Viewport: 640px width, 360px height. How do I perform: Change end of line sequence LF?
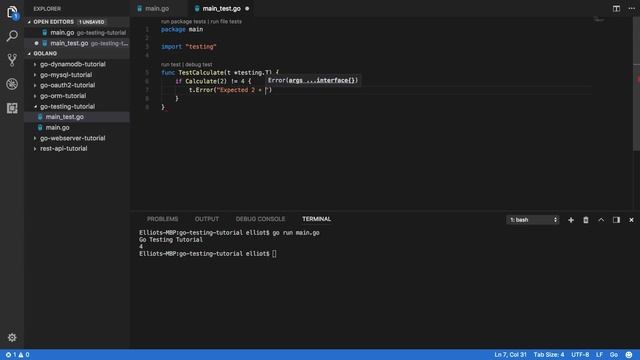click(x=599, y=355)
